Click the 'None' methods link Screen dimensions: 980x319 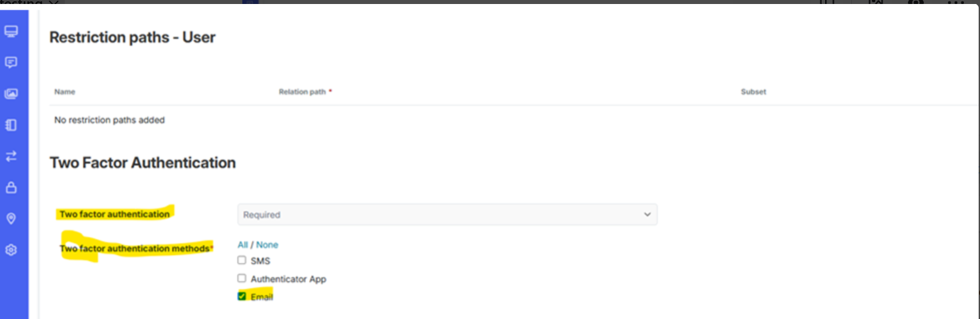click(x=267, y=245)
